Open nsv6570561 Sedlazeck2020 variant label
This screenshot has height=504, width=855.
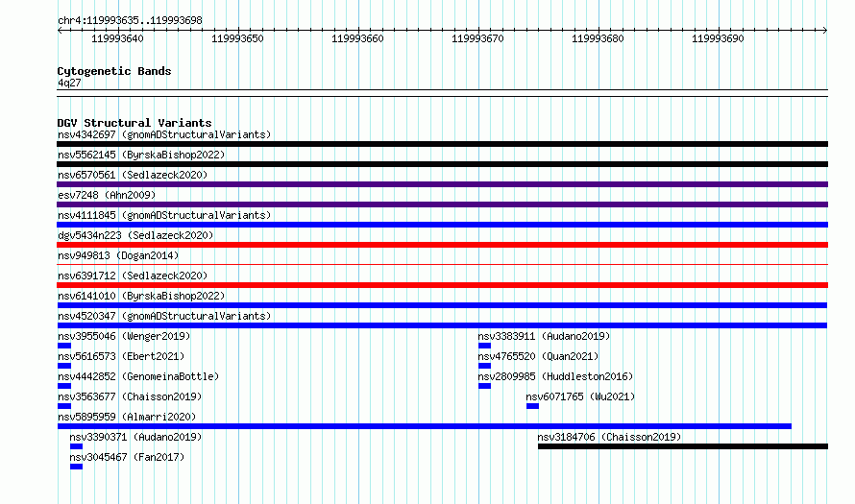pos(133,175)
